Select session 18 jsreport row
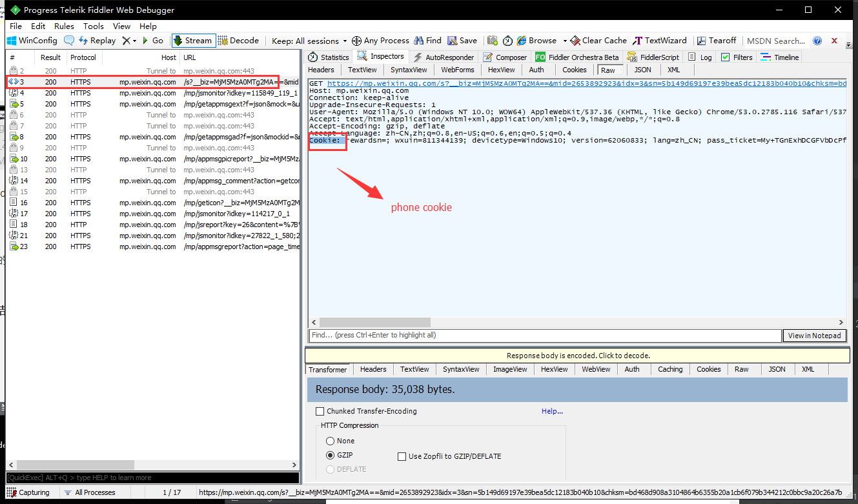858x504 pixels. point(153,225)
